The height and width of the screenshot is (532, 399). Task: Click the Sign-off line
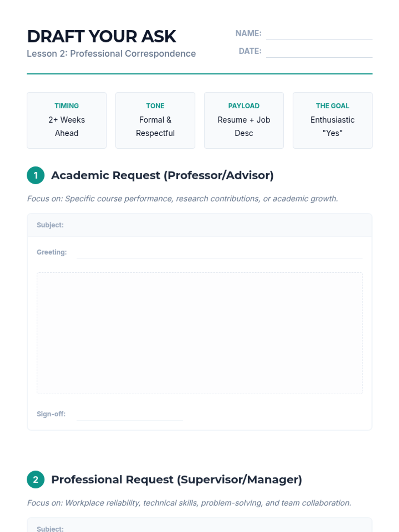coord(130,414)
